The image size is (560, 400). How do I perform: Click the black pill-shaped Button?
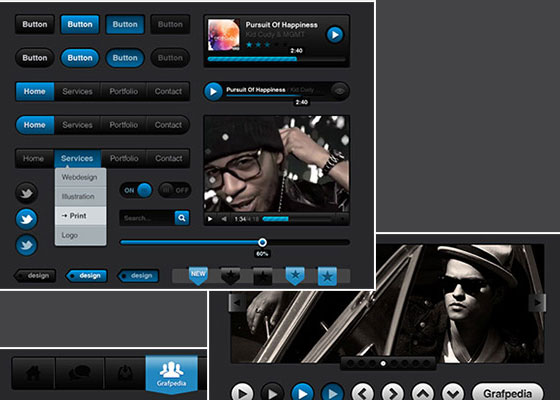click(x=35, y=58)
